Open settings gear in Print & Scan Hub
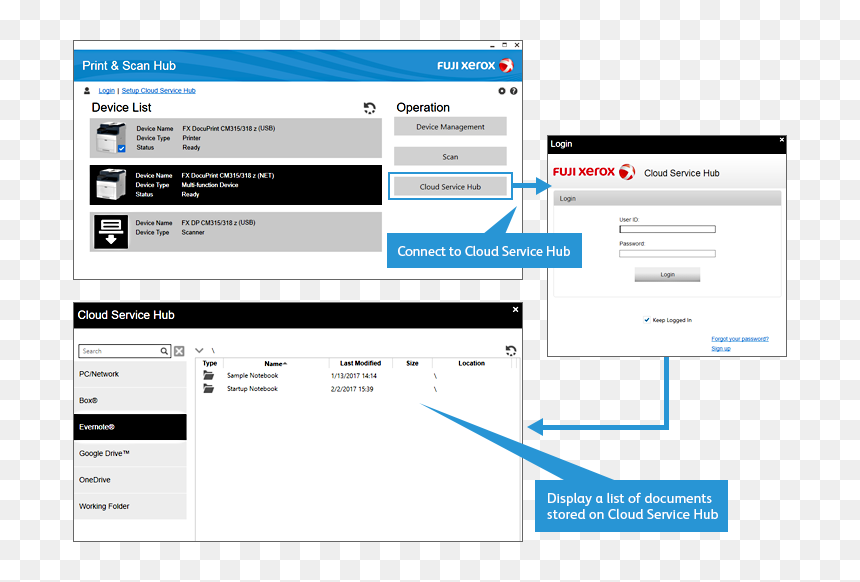 [x=501, y=91]
